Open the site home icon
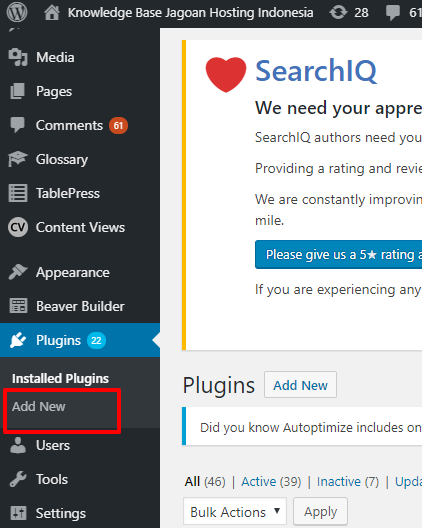The width and height of the screenshot is (422, 528). (52, 13)
